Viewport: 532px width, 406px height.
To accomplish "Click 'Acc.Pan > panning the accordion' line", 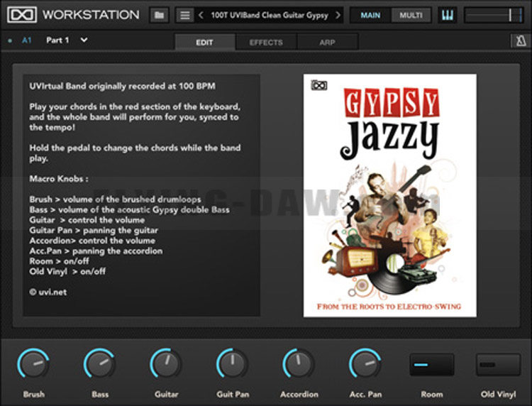I will pos(96,251).
